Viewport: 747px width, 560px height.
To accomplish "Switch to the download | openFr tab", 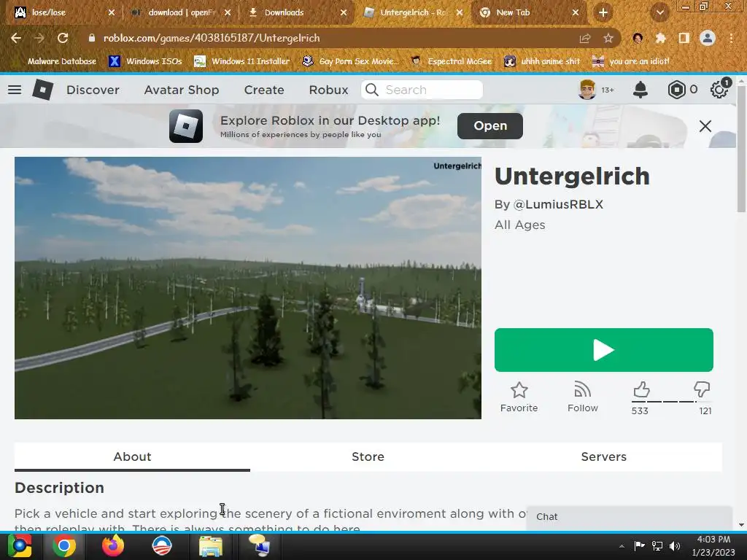I will [x=181, y=12].
